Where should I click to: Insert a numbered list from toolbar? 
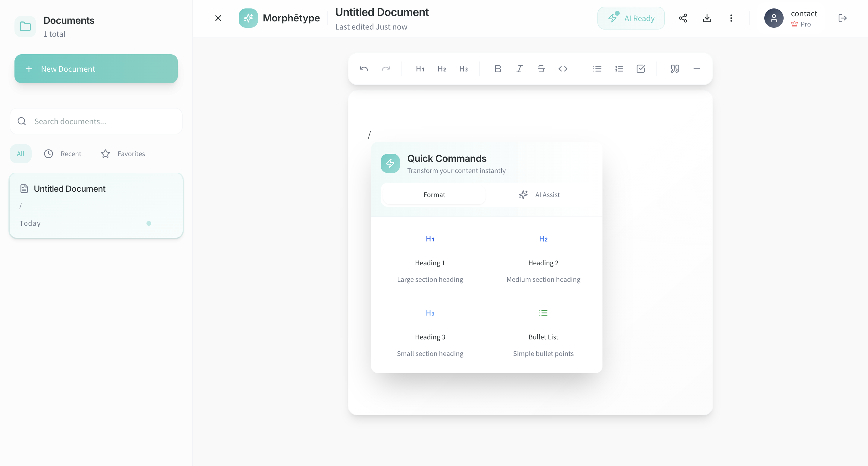[x=619, y=69]
